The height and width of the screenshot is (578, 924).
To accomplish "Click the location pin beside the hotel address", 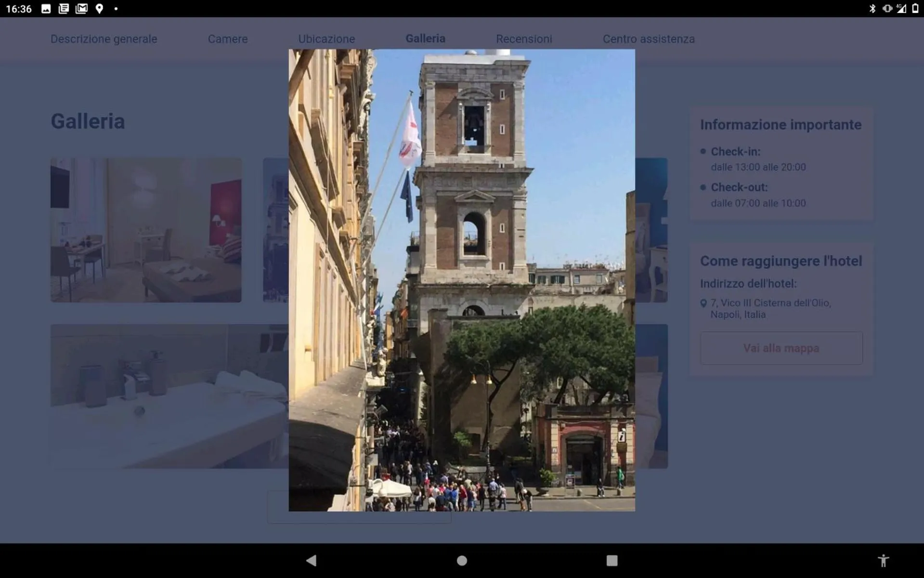I will coord(703,303).
